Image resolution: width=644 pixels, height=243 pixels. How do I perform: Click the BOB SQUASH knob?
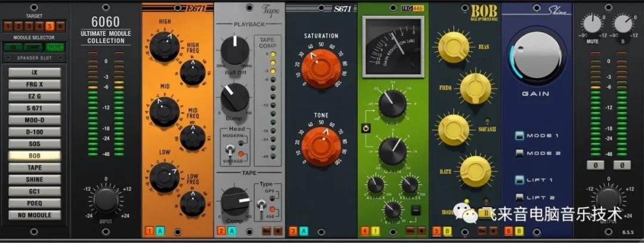tap(453, 130)
